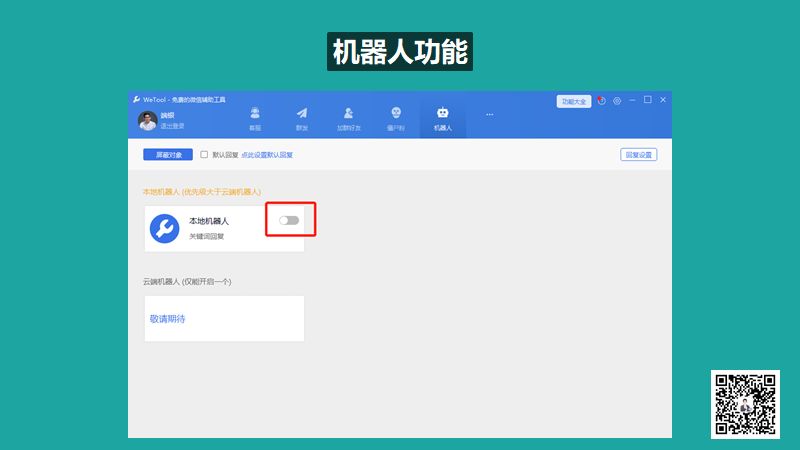Open the red-dot notification icon
The width and height of the screenshot is (800, 450).
tap(602, 101)
